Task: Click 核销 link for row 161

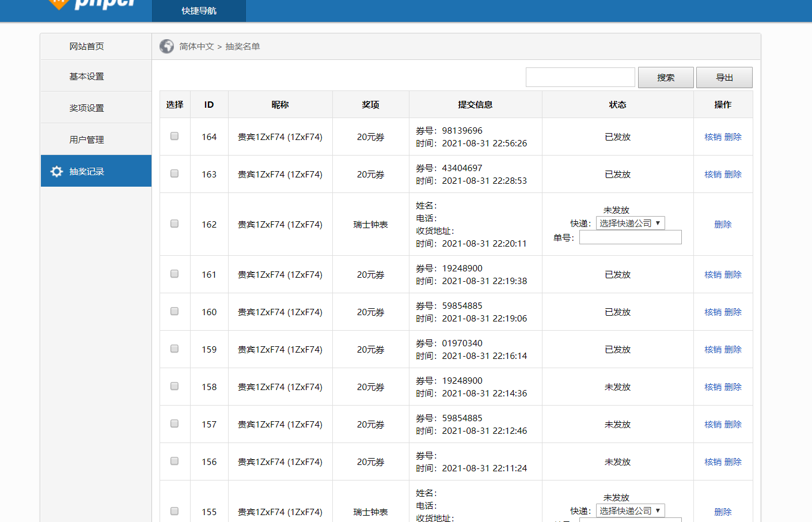Action: tap(713, 275)
